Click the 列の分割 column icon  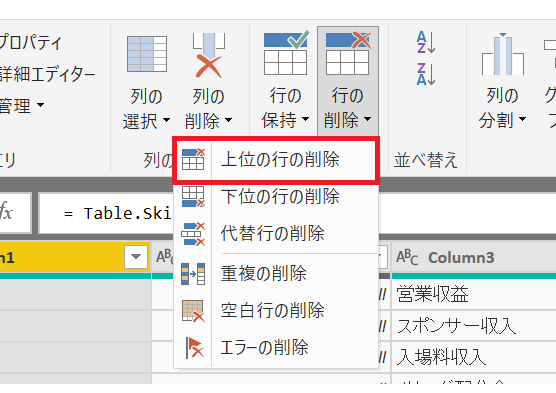point(502,54)
